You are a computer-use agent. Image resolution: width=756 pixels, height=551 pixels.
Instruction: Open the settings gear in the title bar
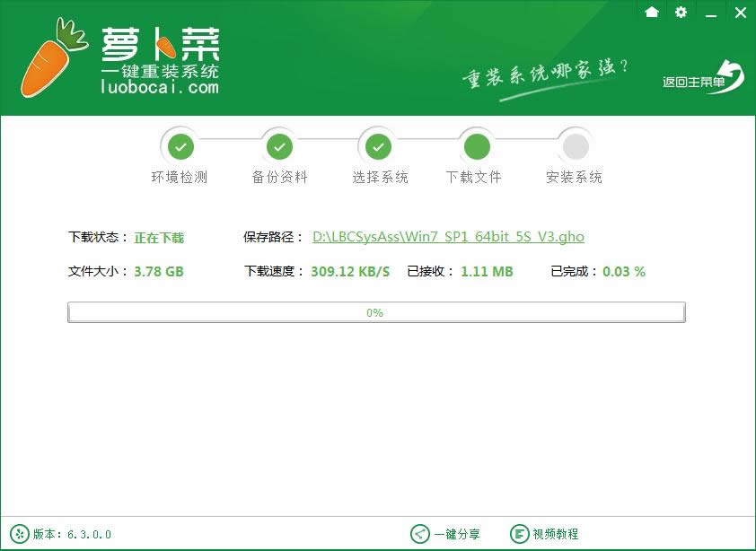coord(681,13)
